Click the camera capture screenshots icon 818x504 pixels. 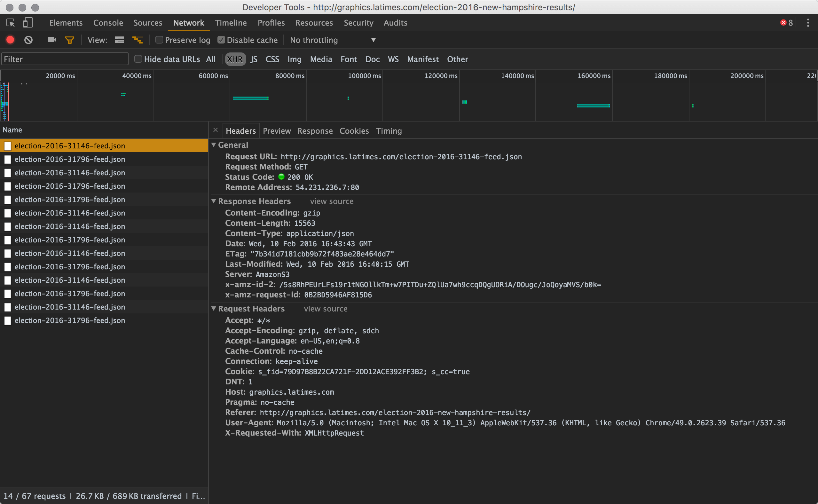[52, 40]
